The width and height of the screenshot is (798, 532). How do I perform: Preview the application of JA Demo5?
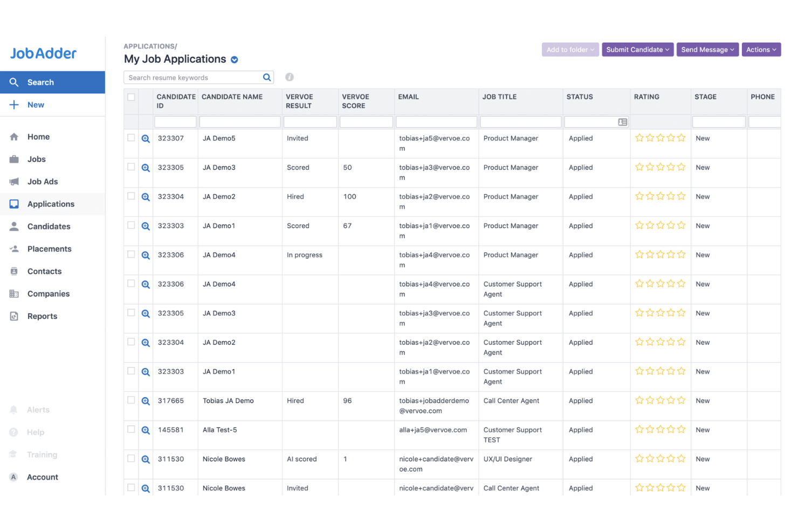pos(146,139)
